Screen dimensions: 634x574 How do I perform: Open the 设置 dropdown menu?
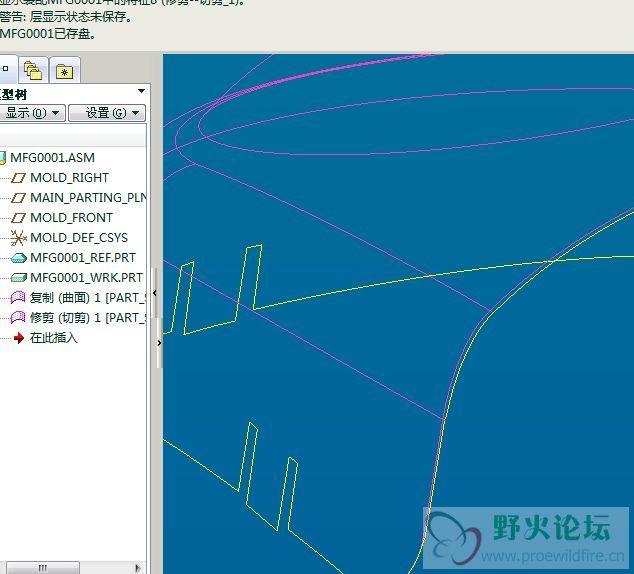click(x=107, y=113)
